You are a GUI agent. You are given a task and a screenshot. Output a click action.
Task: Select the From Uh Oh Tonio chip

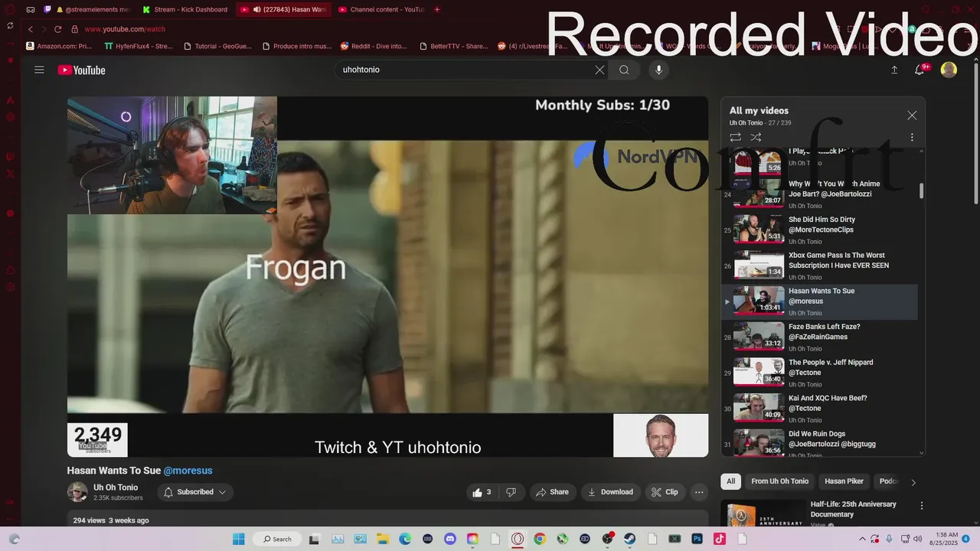(x=779, y=481)
